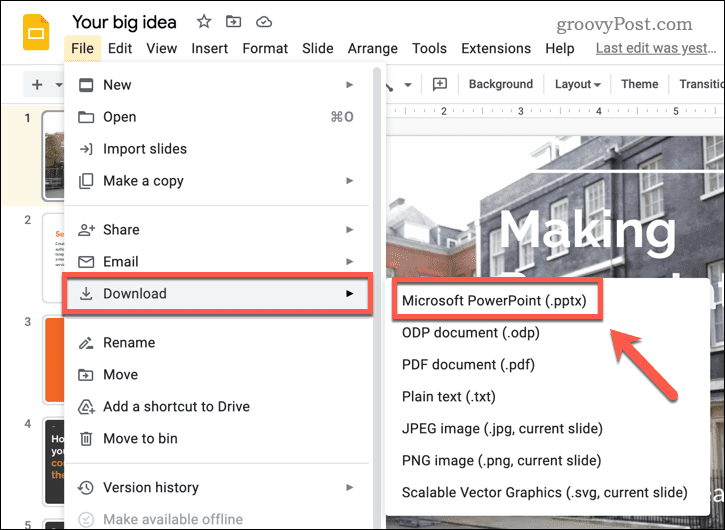Click the Download arrow icon
This screenshot has width=725, height=530.
click(86, 293)
